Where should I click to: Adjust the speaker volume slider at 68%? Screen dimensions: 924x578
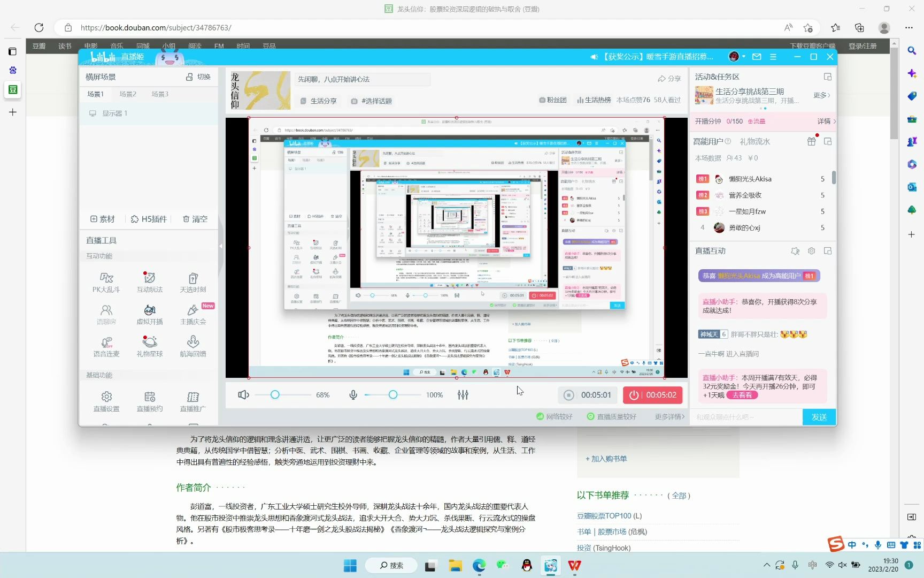click(x=275, y=395)
